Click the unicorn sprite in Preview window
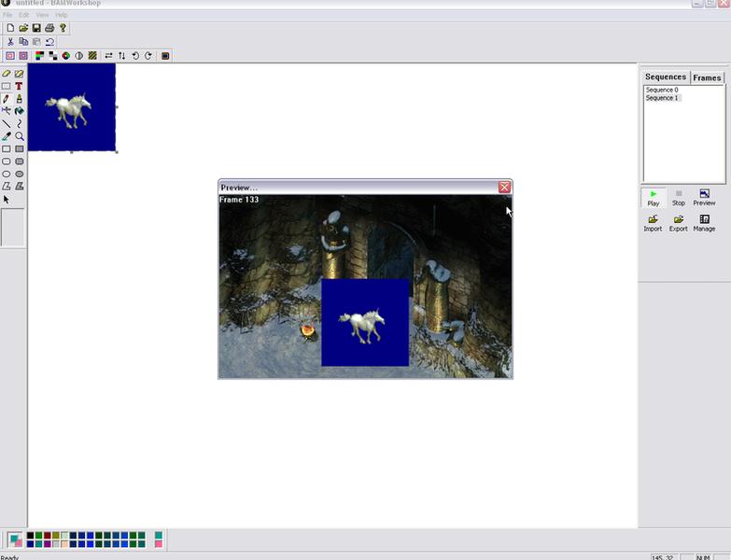 363,325
